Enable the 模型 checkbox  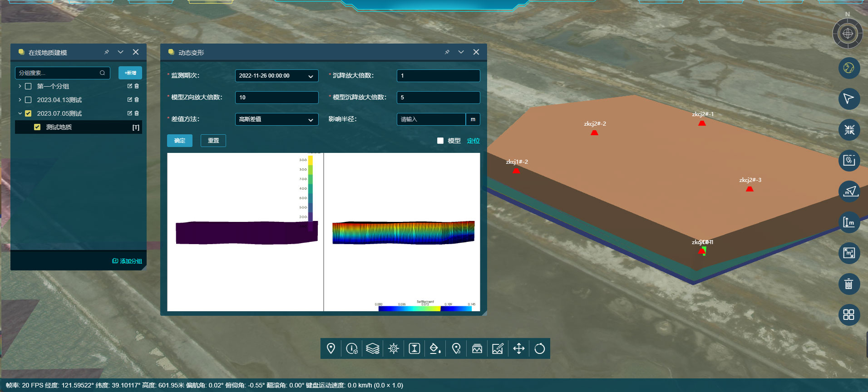click(440, 141)
